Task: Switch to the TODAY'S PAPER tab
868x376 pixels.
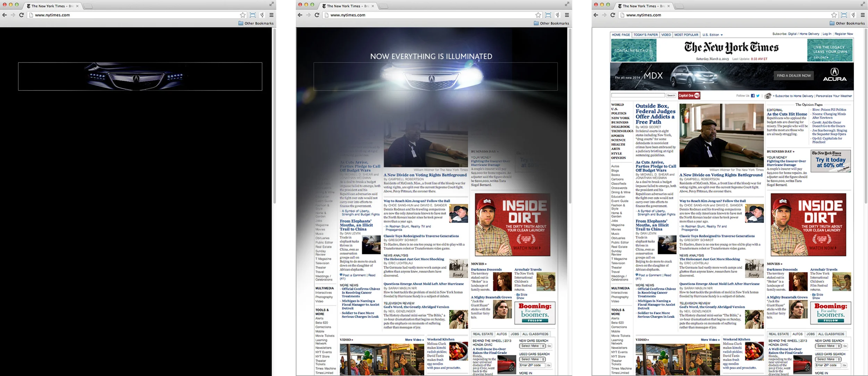Action: point(645,35)
